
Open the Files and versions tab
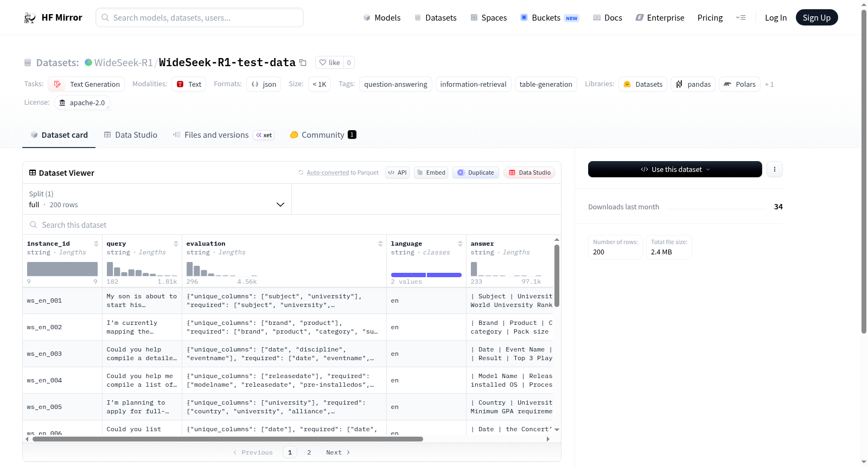tap(224, 135)
